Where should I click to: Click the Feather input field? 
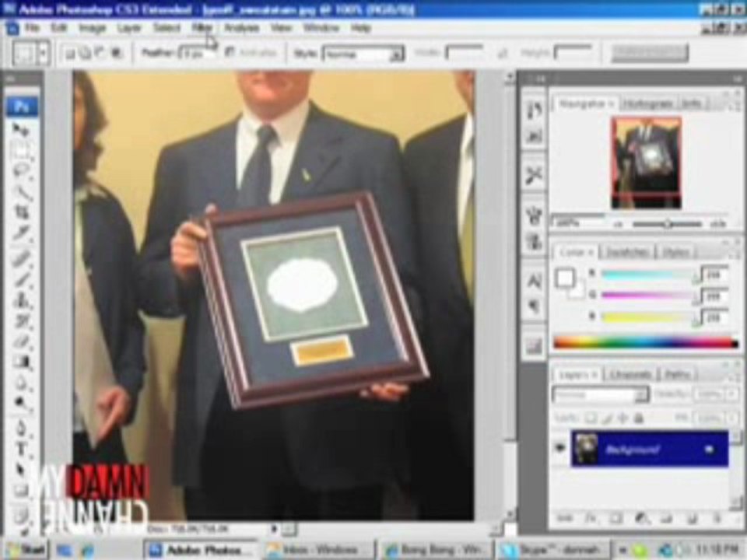(x=196, y=54)
